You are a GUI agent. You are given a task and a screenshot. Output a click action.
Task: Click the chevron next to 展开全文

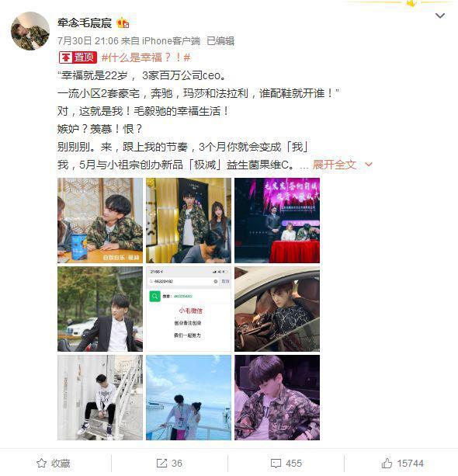[x=369, y=165]
